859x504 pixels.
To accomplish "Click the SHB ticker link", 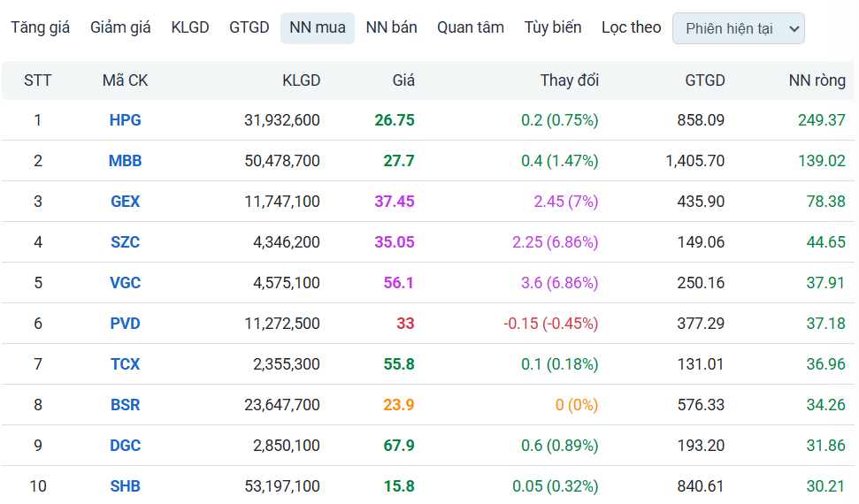I will pos(125,486).
